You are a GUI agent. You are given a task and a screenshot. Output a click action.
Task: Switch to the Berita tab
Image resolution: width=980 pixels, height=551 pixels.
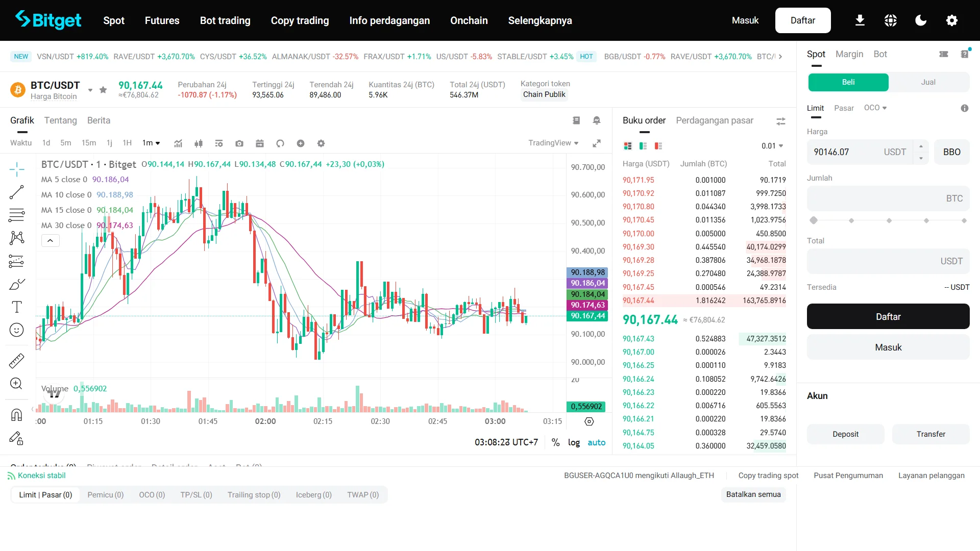[x=99, y=120]
